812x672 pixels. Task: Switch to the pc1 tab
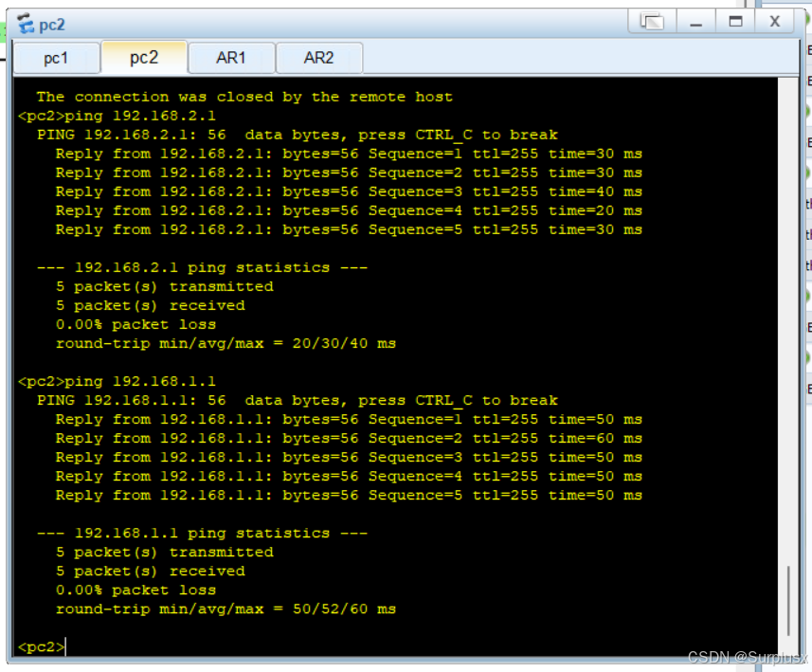[57, 58]
